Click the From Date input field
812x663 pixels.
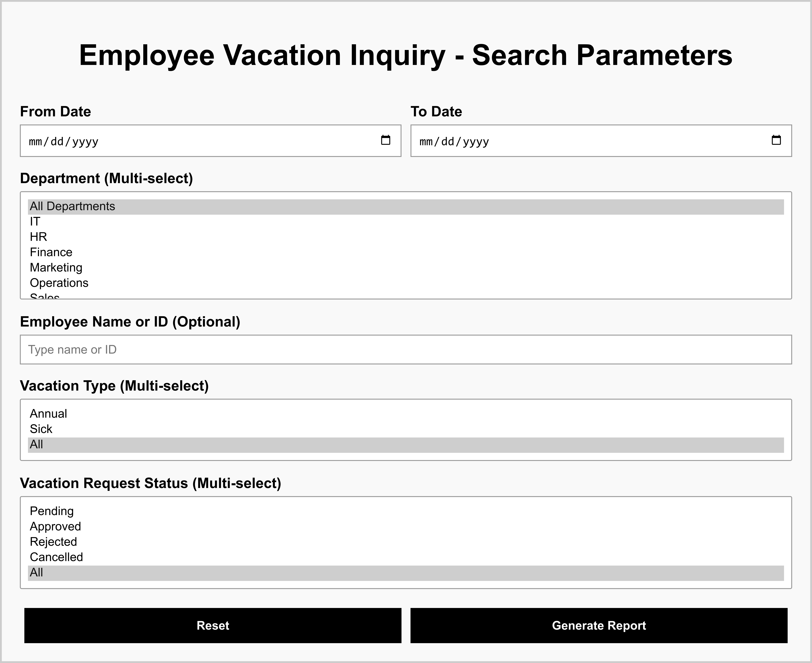191,141
